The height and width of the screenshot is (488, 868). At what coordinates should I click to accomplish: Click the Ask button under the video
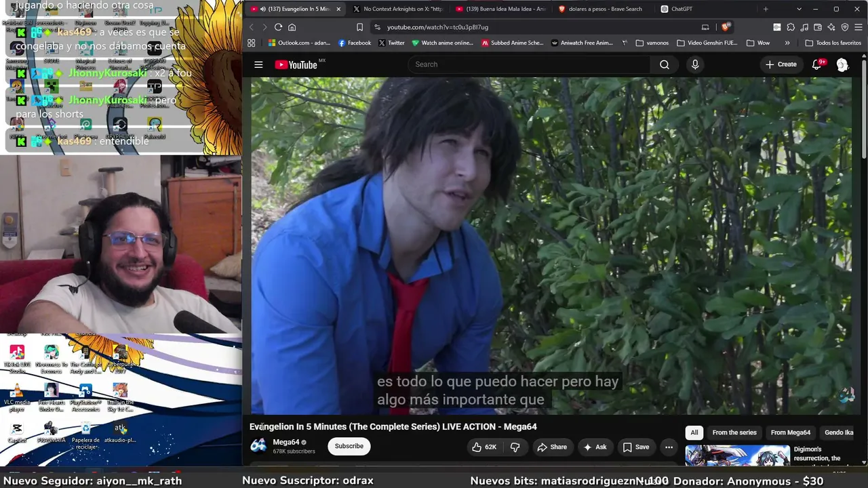[595, 447]
